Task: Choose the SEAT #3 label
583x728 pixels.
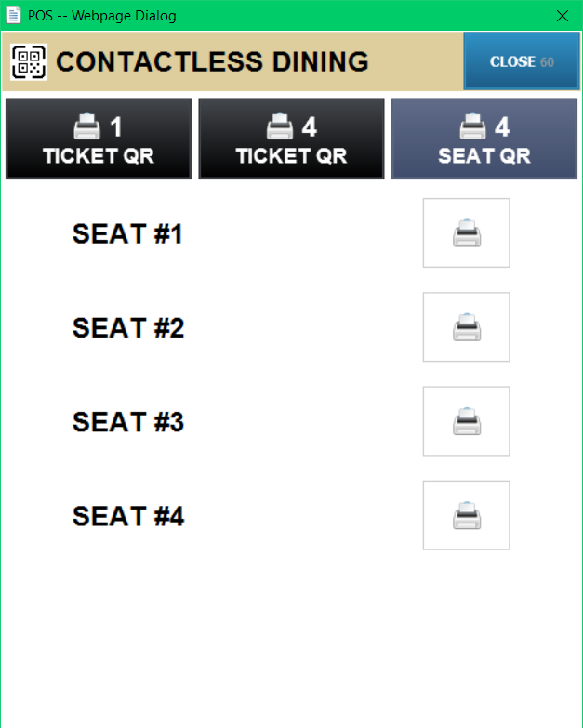Action: click(x=128, y=422)
